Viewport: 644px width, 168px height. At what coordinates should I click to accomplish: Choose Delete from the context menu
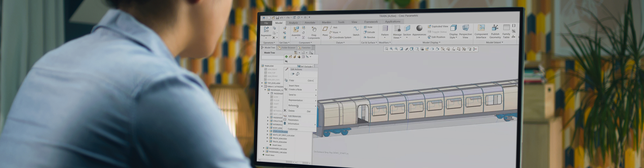[x=291, y=111]
